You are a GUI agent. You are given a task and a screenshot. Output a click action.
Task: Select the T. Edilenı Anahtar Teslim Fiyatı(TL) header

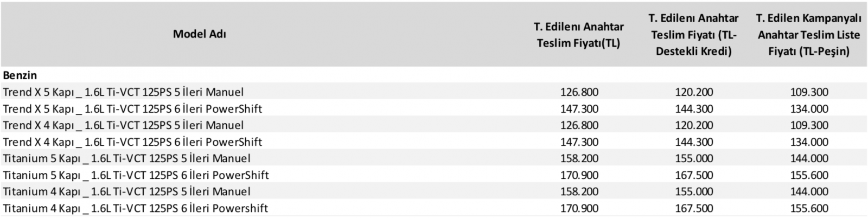click(579, 35)
